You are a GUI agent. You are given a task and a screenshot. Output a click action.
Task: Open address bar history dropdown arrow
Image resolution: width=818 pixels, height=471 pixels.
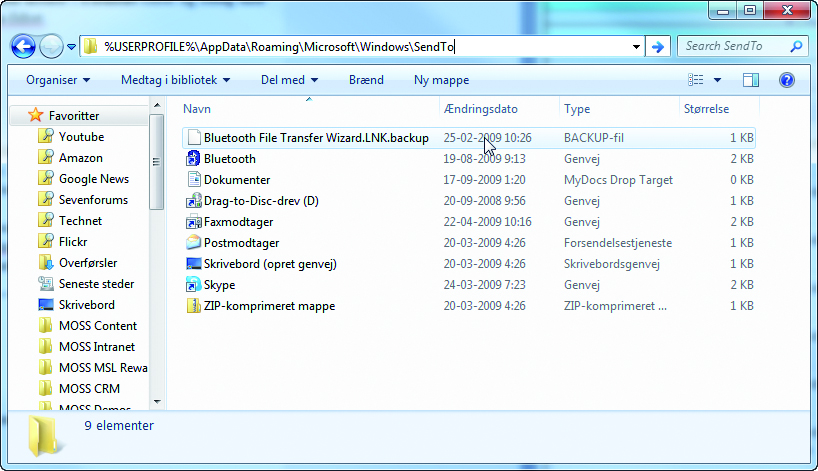pos(636,46)
